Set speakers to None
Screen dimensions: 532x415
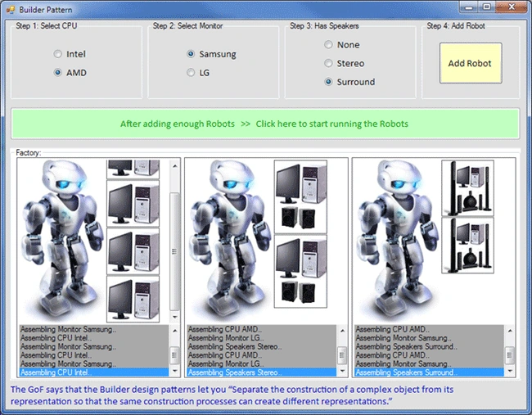341,45
